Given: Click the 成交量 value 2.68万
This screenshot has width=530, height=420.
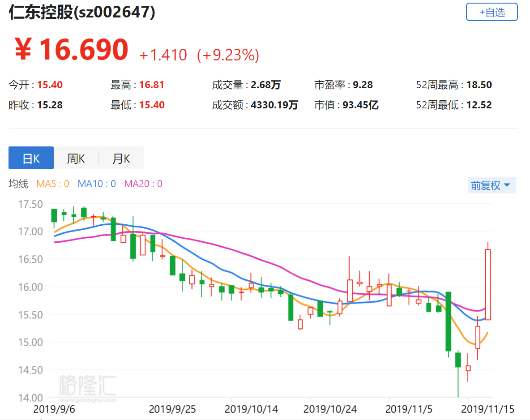Looking at the screenshot, I should click(x=266, y=85).
